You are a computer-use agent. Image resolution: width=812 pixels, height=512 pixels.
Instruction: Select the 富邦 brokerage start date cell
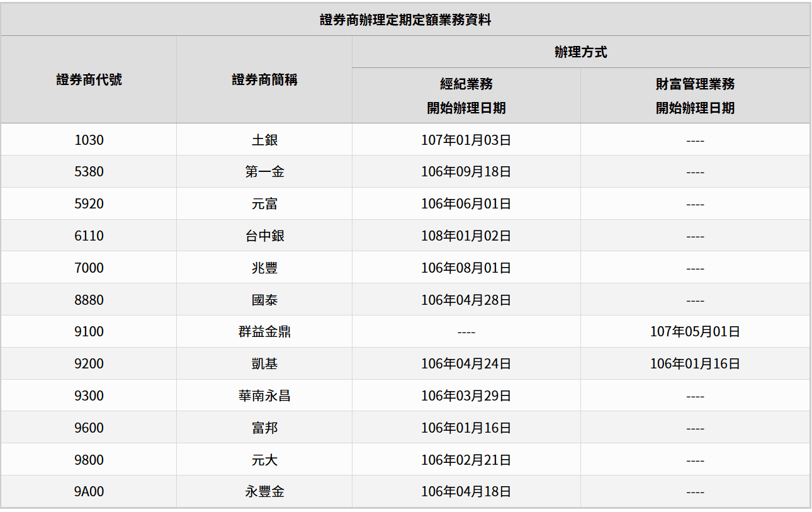(466, 427)
